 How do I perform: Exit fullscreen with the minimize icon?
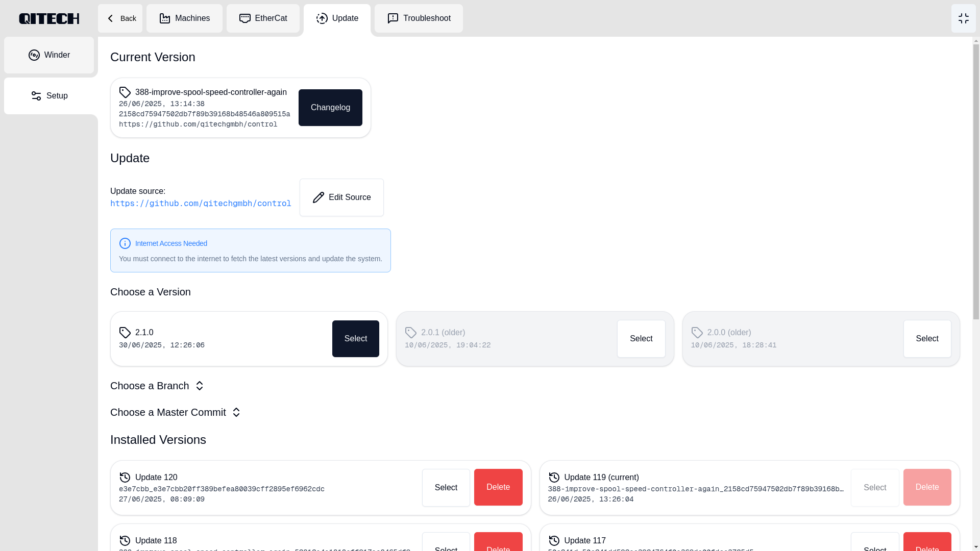tap(964, 18)
